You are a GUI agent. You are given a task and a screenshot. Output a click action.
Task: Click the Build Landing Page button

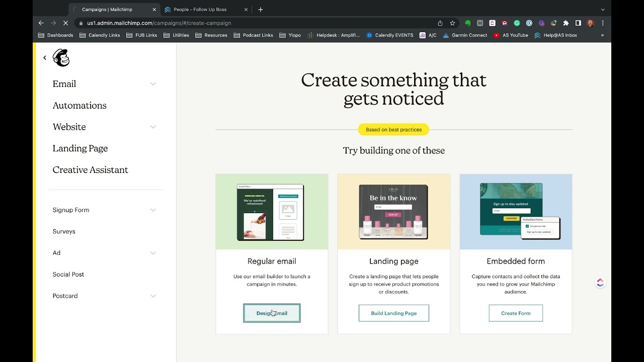394,313
